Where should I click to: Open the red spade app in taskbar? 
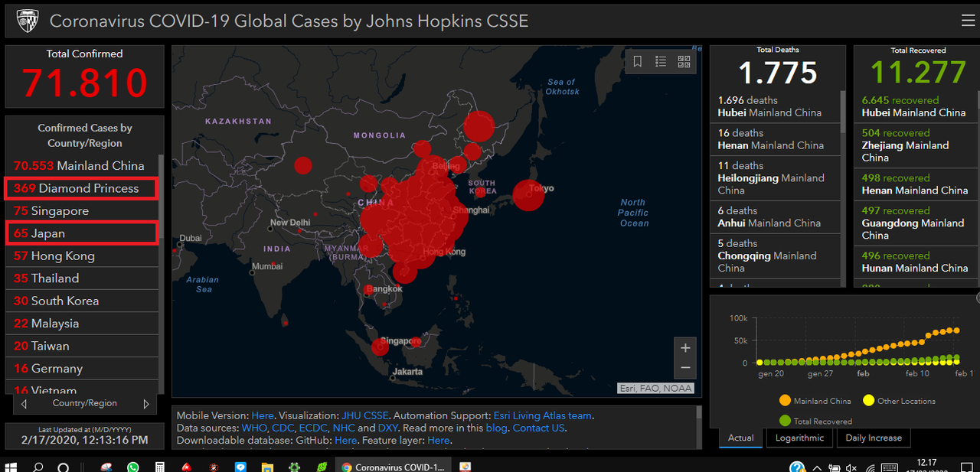187,466
